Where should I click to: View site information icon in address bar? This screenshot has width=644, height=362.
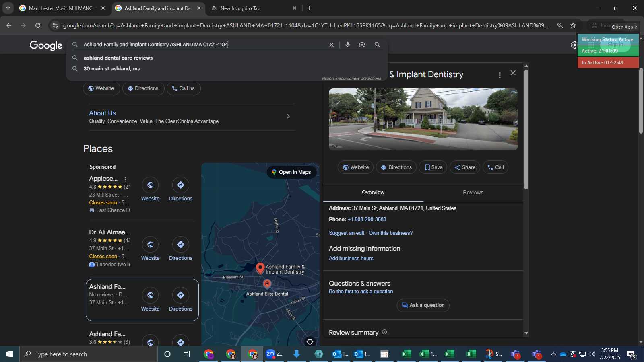point(55,25)
